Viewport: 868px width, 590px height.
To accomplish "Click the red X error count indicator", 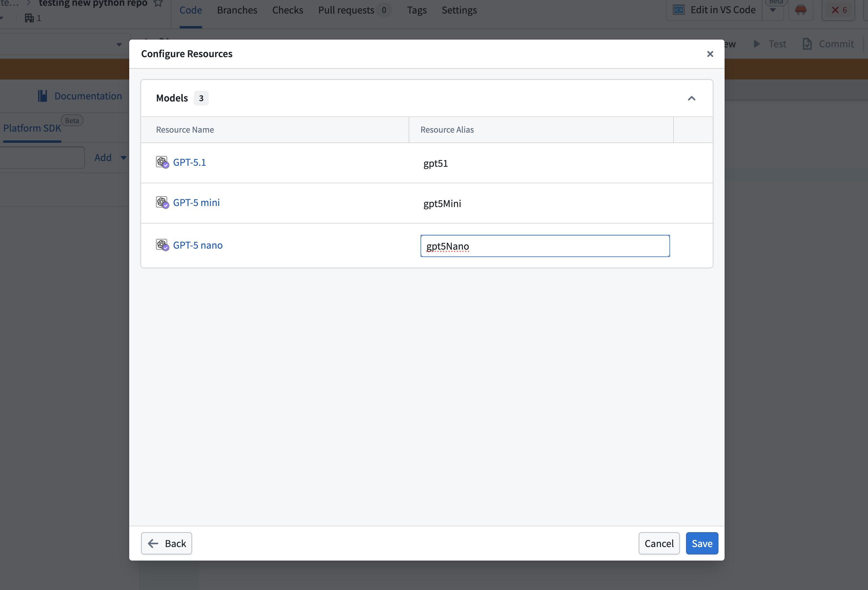I will click(x=838, y=10).
